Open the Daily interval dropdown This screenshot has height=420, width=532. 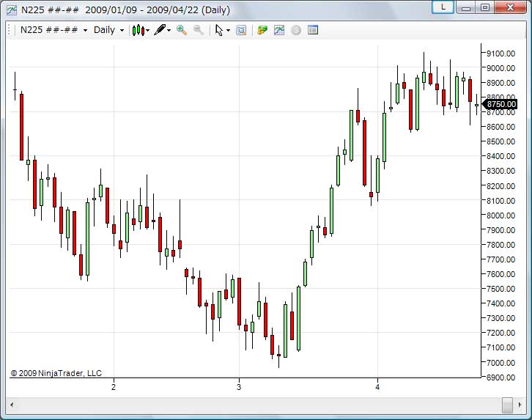click(x=108, y=30)
